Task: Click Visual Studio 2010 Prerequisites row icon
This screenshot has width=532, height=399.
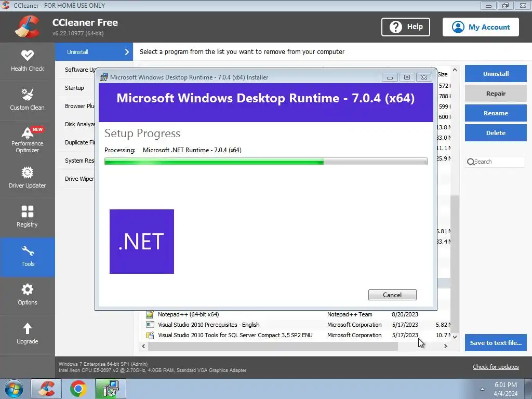Action: pos(150,325)
